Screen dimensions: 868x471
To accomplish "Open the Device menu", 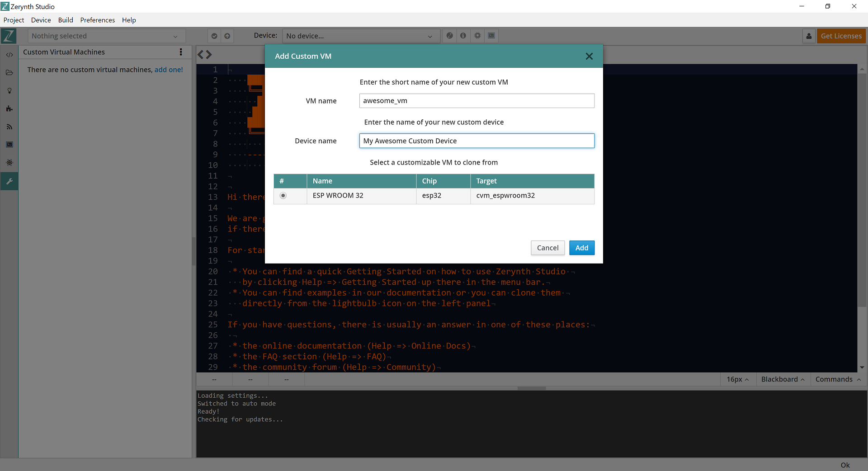I will 41,20.
